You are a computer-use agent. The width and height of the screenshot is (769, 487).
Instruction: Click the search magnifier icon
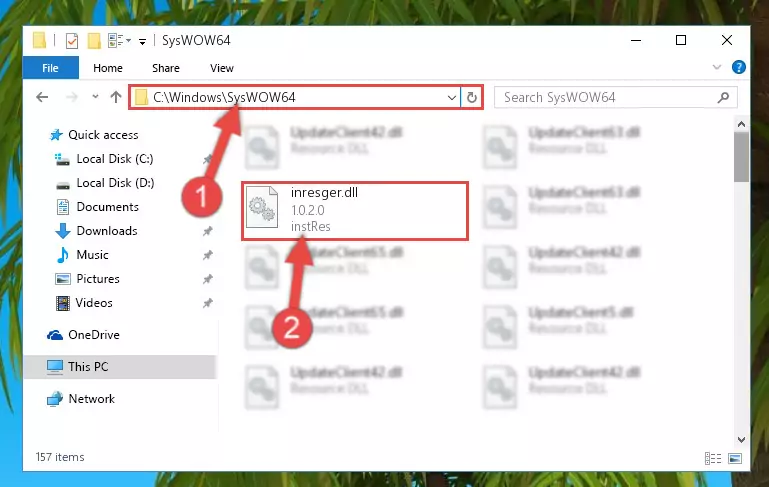click(723, 97)
